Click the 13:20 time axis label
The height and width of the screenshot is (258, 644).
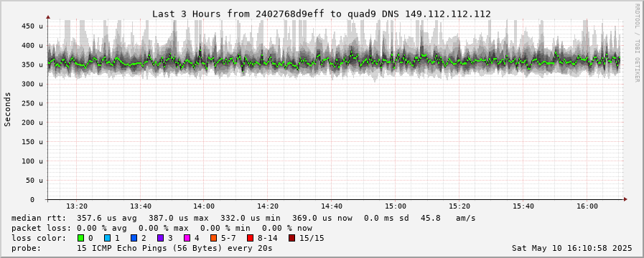click(77, 206)
